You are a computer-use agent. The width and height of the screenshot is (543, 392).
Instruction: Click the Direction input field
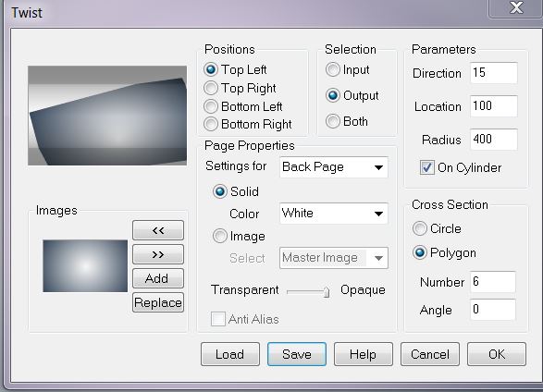click(493, 73)
